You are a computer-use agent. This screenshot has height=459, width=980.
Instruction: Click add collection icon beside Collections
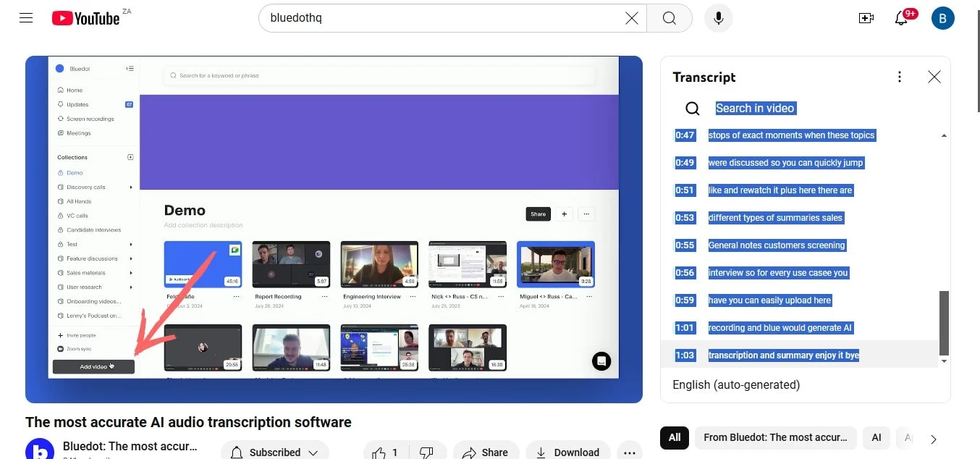click(130, 157)
